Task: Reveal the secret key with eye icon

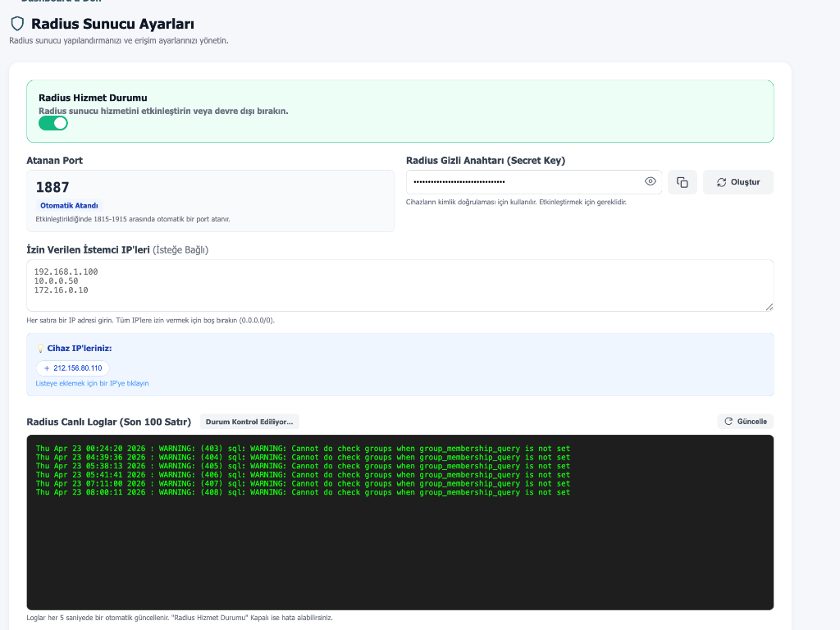Action: (x=651, y=181)
